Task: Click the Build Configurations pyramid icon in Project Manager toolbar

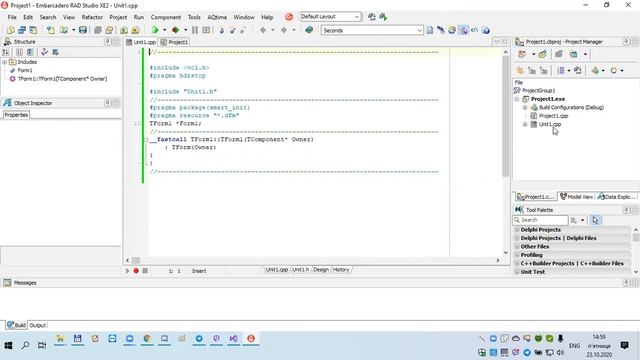Action: pos(595,71)
